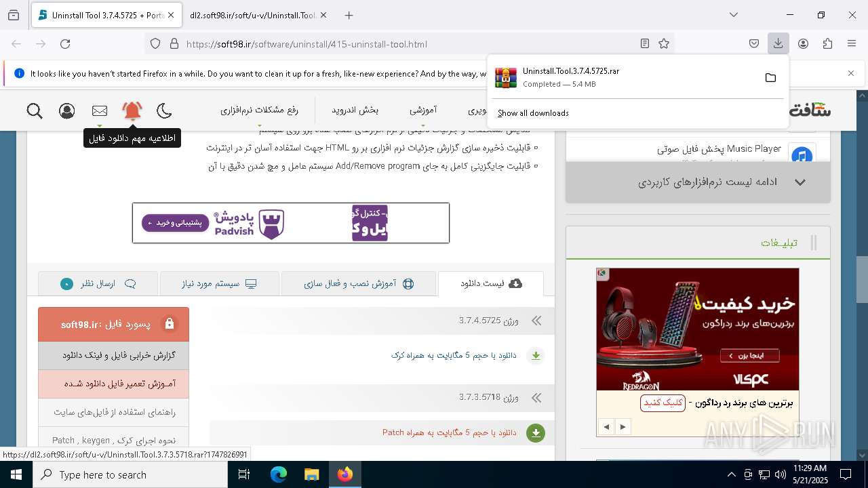
Task: Collapse version 3.7.4.5725 section chevron
Action: pos(536,321)
